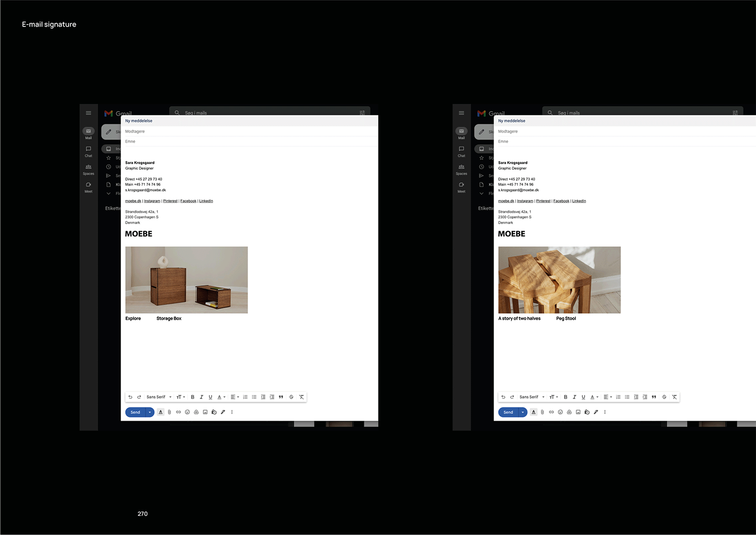Image resolution: width=756 pixels, height=535 pixels.
Task: Open the text size dropdown in left window
Action: (181, 397)
